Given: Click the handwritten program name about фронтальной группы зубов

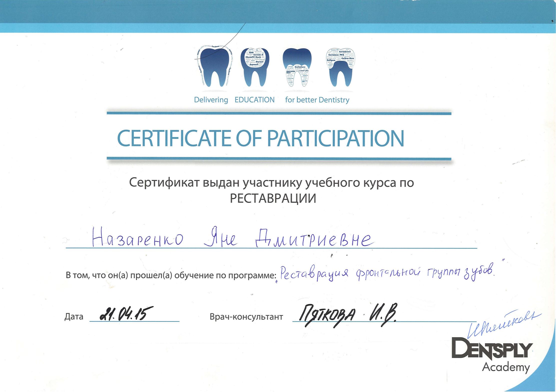Looking at the screenshot, I should pos(386,274).
